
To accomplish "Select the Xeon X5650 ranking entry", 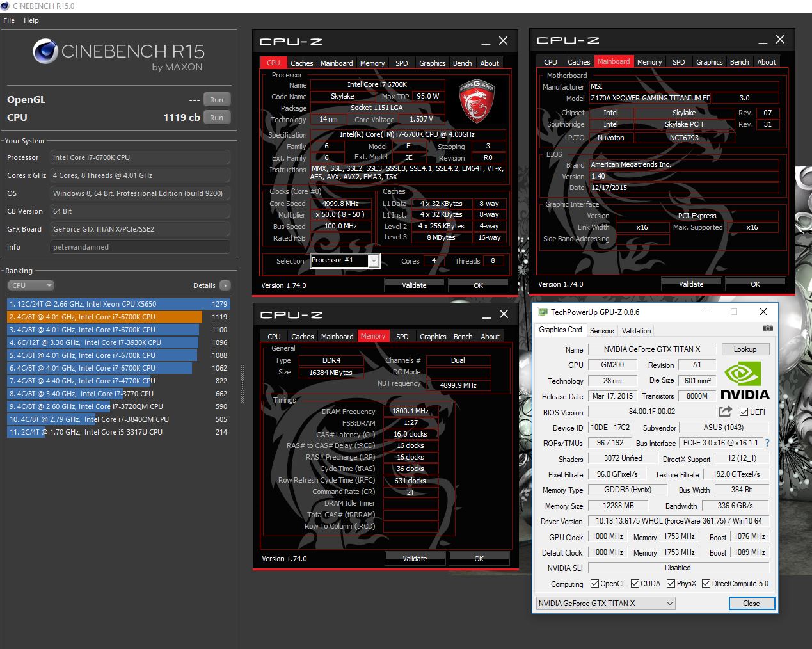I will click(x=119, y=304).
